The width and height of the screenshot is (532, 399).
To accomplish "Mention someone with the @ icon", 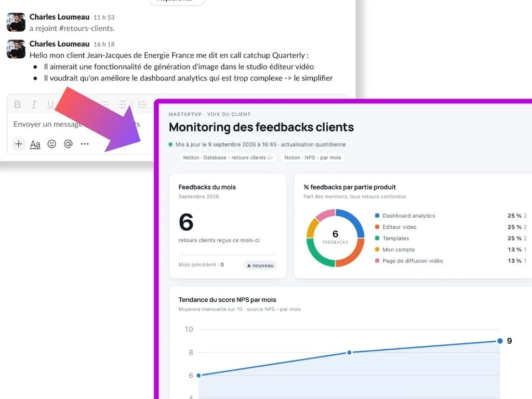I will [x=68, y=144].
